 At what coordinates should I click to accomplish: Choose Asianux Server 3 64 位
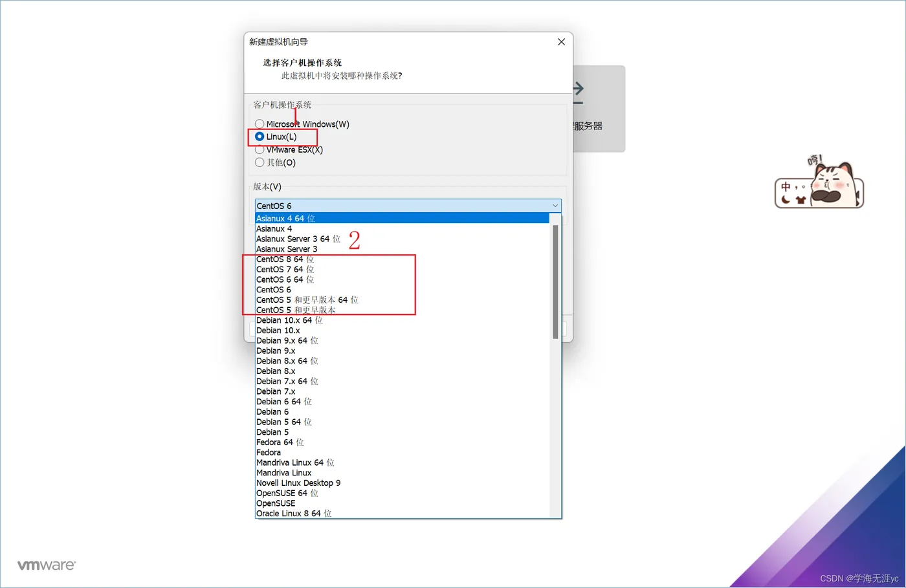click(x=402, y=239)
